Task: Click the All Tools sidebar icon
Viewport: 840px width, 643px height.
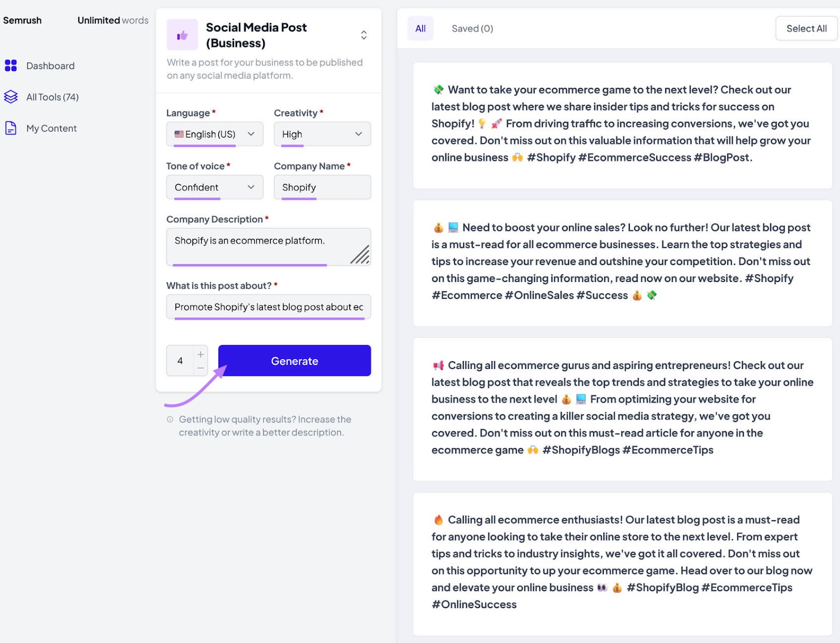Action: (x=10, y=97)
